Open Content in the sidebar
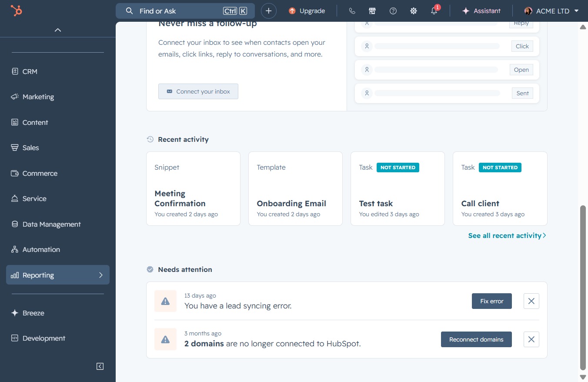Viewport: 588px width, 382px height. [58, 122]
